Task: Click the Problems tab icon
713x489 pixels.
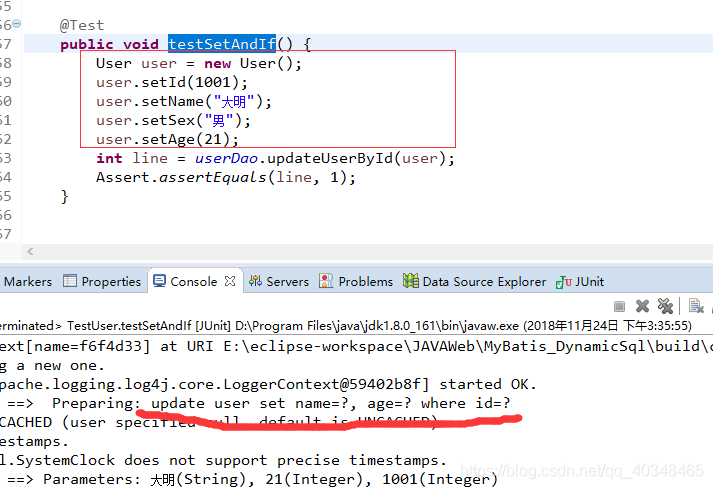Action: click(x=326, y=281)
